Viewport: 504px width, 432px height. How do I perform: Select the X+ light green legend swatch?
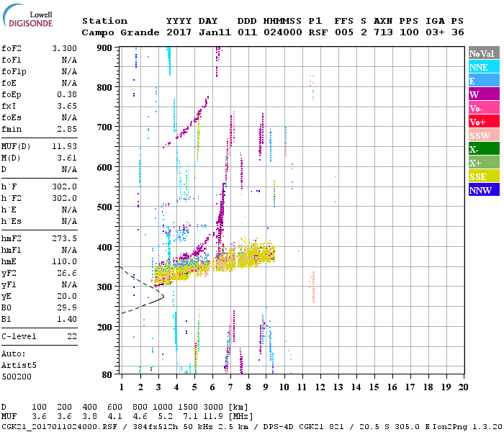[484, 163]
